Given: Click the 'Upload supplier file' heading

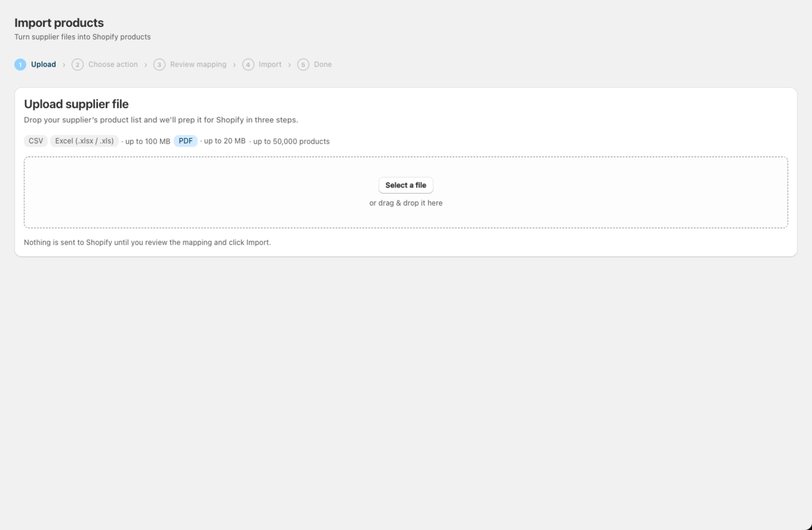Looking at the screenshot, I should (76, 104).
